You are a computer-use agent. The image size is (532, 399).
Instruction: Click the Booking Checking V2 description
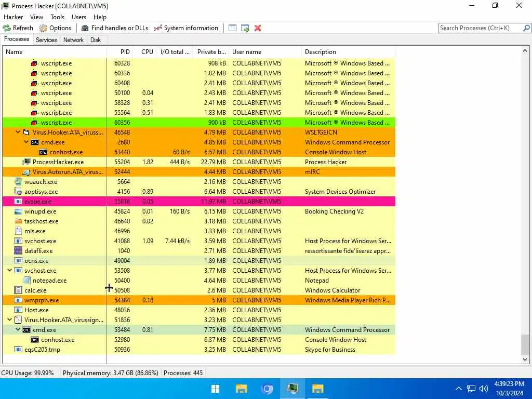coord(334,211)
